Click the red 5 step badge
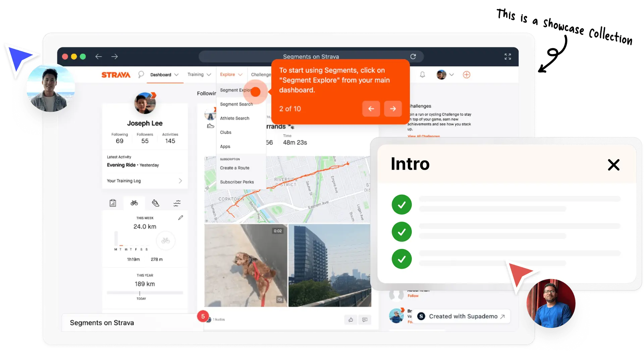This screenshot has height=351, width=644. point(203,316)
